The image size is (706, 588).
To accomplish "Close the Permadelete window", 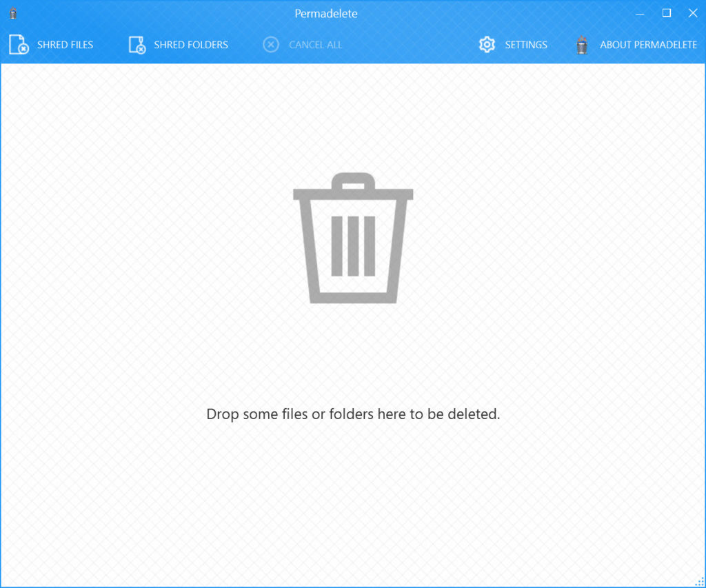I will click(693, 13).
